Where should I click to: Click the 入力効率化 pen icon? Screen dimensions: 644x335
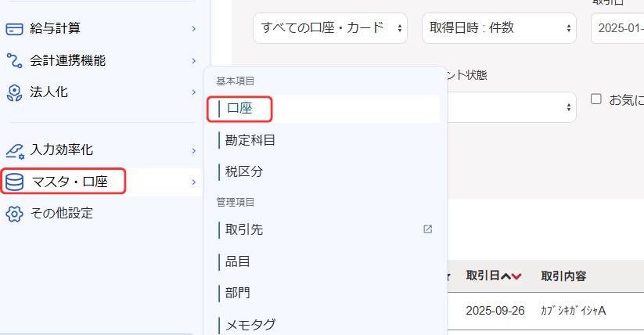pos(14,149)
